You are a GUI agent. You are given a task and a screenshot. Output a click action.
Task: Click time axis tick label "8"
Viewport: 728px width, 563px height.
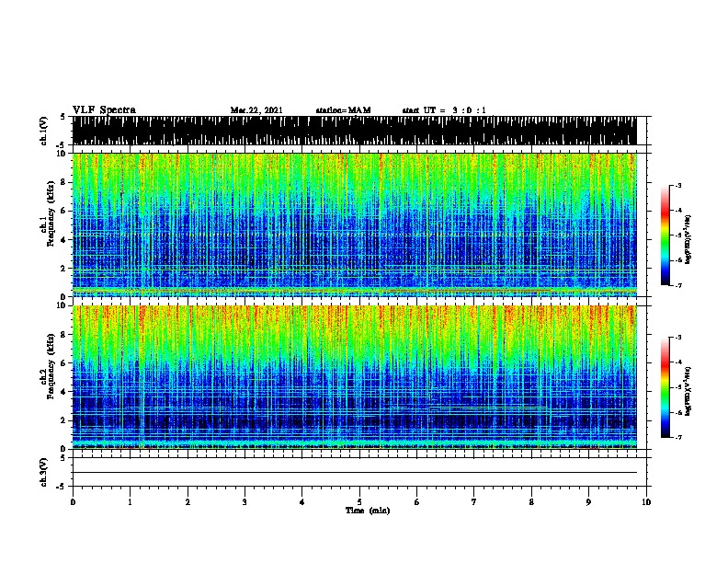pyautogui.click(x=531, y=502)
